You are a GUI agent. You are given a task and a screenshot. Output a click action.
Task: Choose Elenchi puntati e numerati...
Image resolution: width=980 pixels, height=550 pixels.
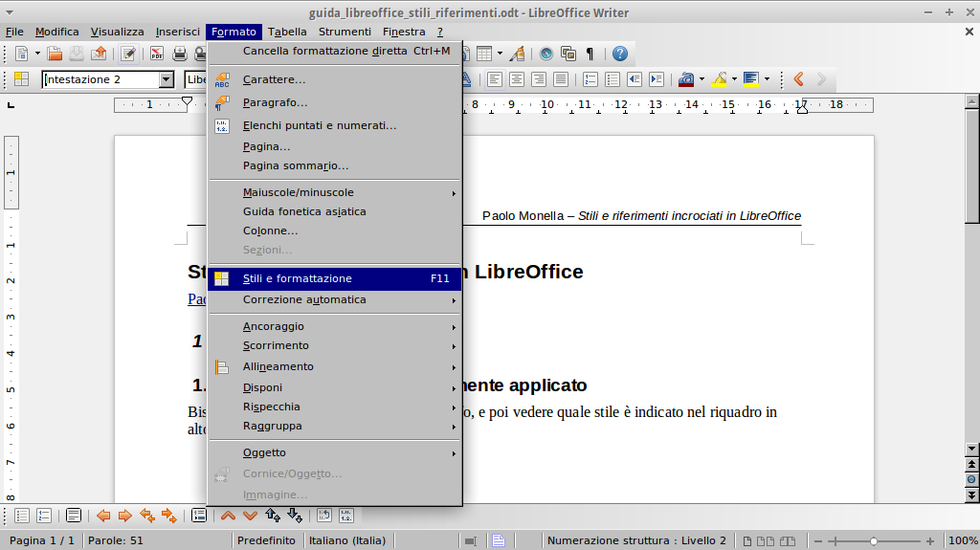pyautogui.click(x=334, y=125)
